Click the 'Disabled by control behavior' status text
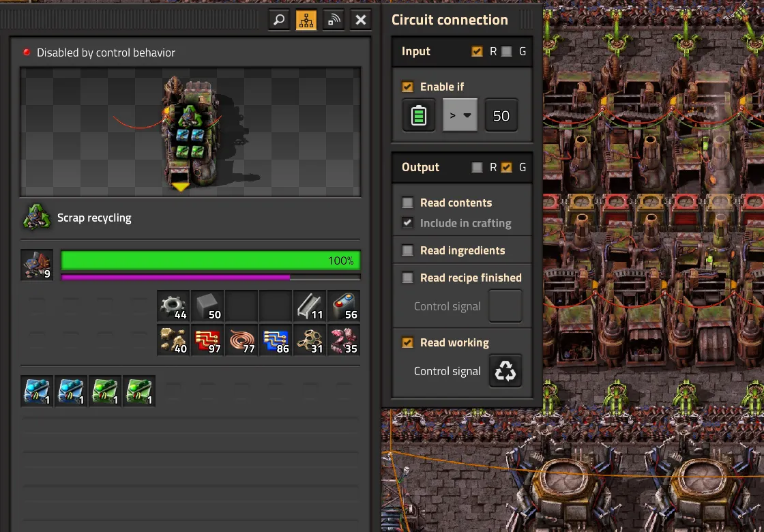Screen dimensions: 764x532 (x=106, y=53)
